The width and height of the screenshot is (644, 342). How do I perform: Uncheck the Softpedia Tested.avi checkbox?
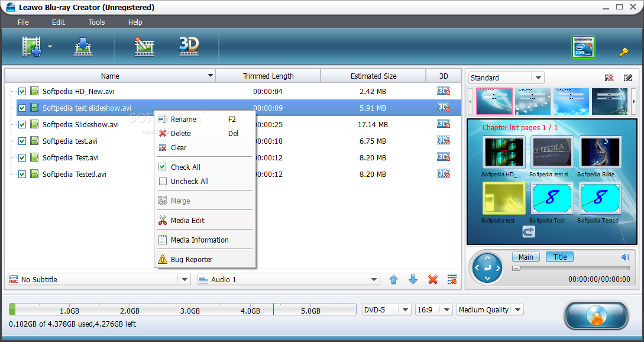point(22,175)
